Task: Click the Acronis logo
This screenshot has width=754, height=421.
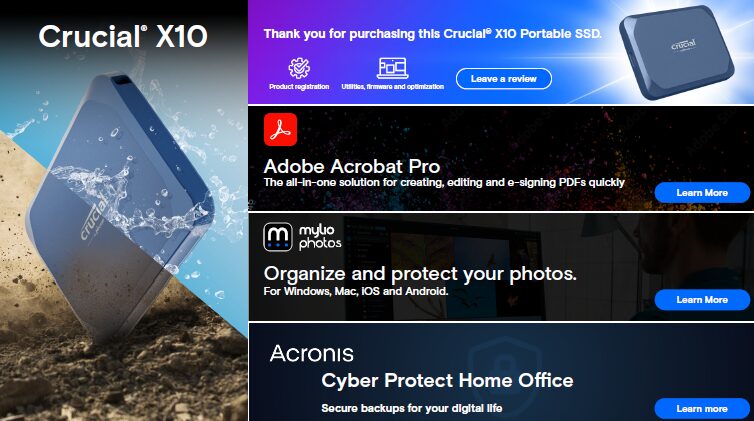Action: coord(311,353)
